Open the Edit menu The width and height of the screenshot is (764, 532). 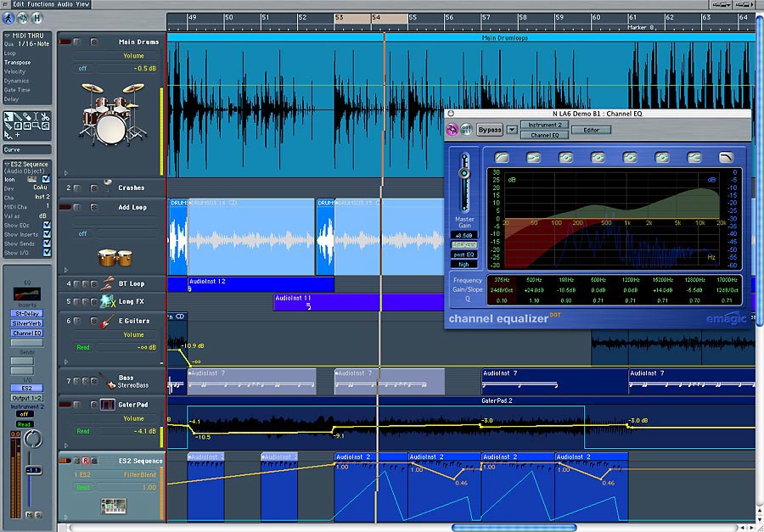point(19,4)
